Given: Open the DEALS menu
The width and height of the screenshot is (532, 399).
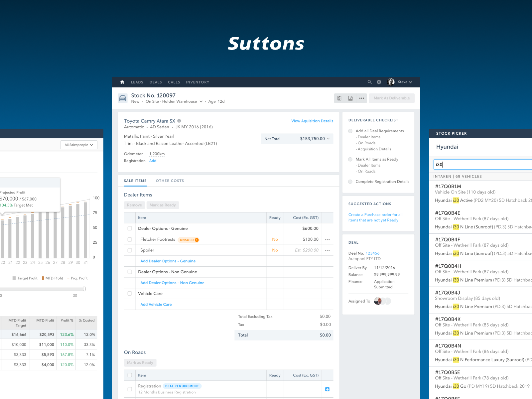Looking at the screenshot, I should click(156, 82).
